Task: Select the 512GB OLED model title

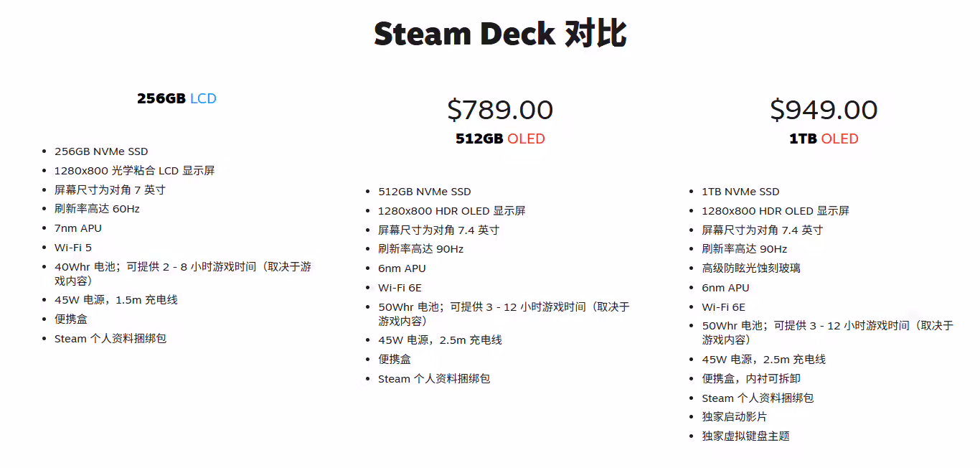Action: 500,139
